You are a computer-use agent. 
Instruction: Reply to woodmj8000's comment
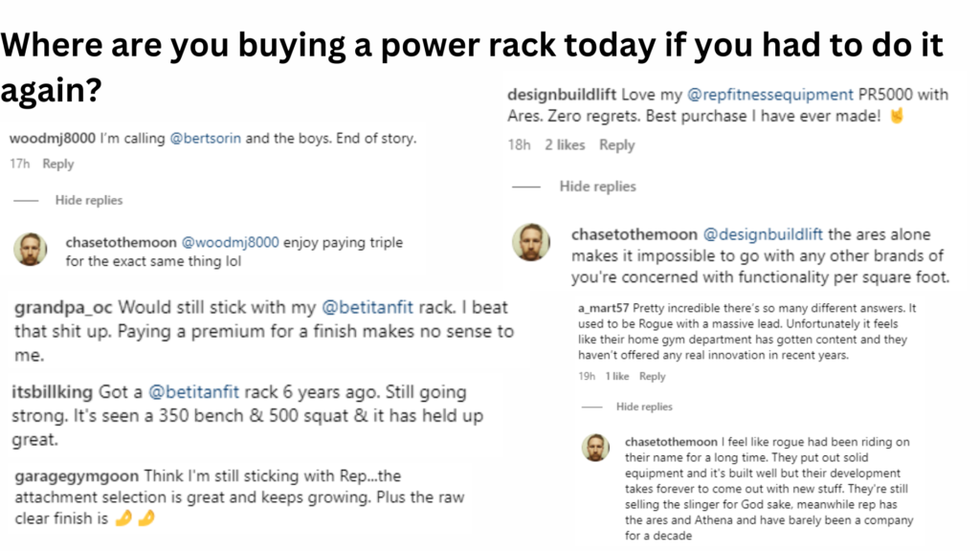[x=58, y=164]
